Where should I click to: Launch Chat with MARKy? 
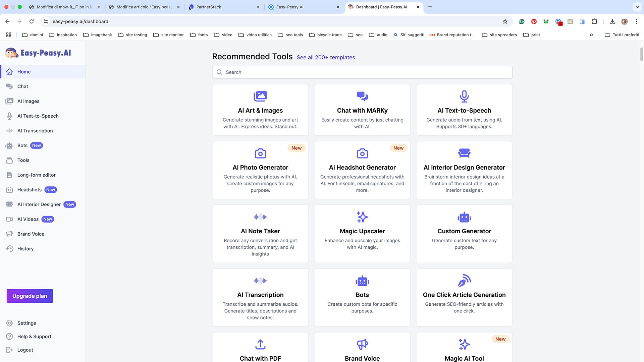(x=362, y=110)
